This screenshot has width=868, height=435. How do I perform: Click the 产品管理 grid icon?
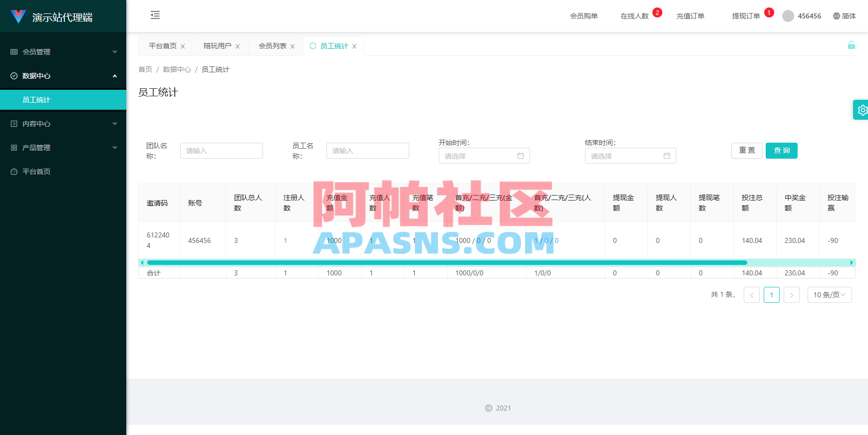(x=14, y=148)
